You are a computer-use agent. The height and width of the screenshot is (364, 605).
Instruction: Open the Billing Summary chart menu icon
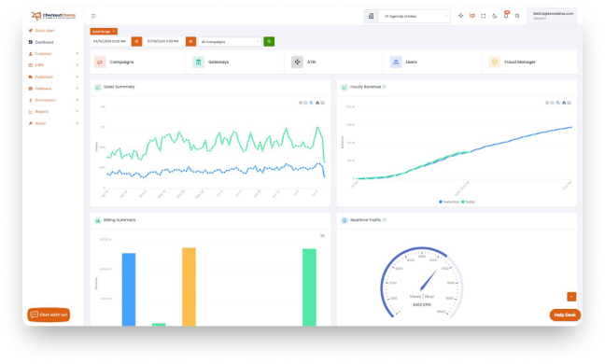322,236
